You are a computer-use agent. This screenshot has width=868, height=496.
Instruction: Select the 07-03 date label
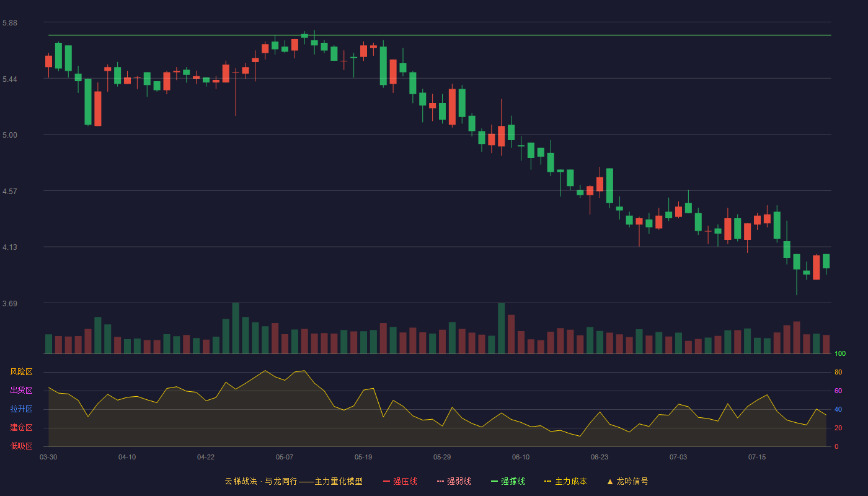pos(678,457)
